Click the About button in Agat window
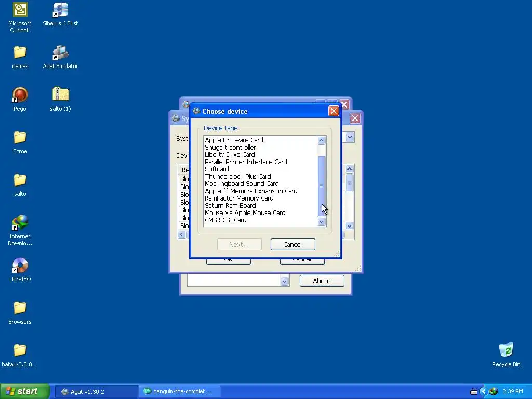 [x=322, y=281]
